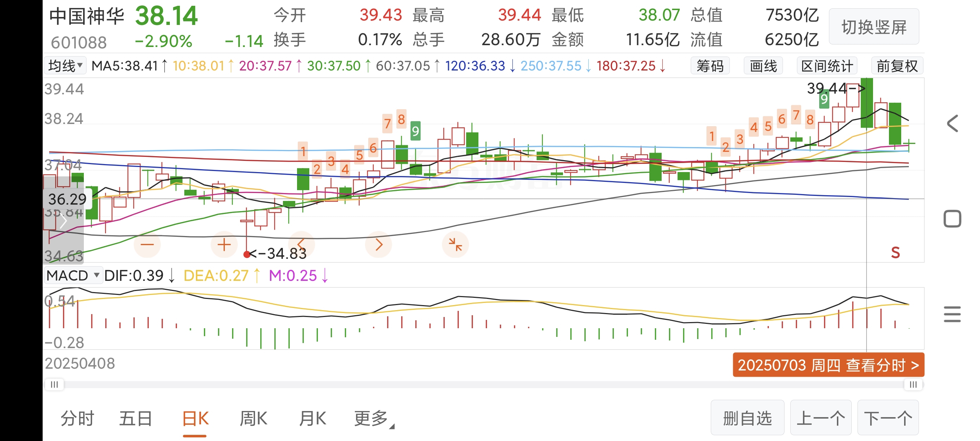Click 画线 drawing tool button

[x=763, y=66]
